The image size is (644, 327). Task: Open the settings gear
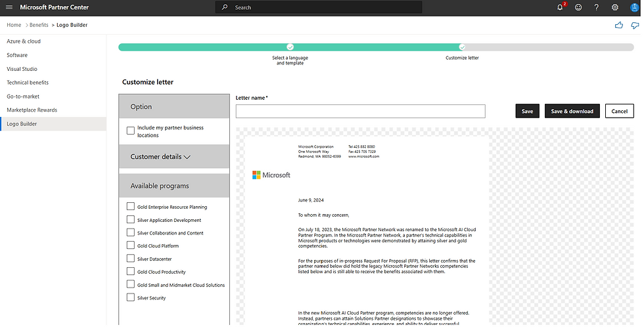tap(615, 7)
